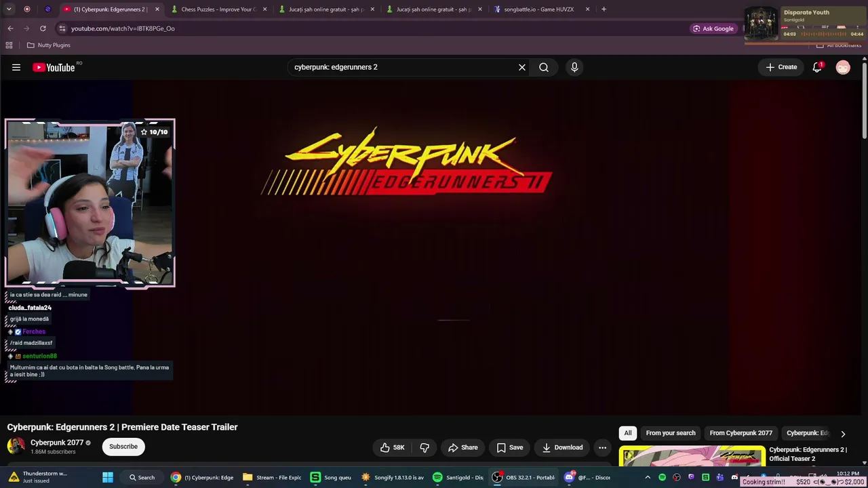
Task: Clear the YouTube search query
Action: (522, 67)
